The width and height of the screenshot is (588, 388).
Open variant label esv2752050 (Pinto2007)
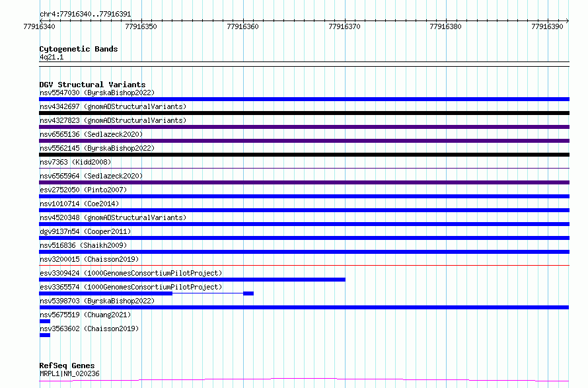83,190
